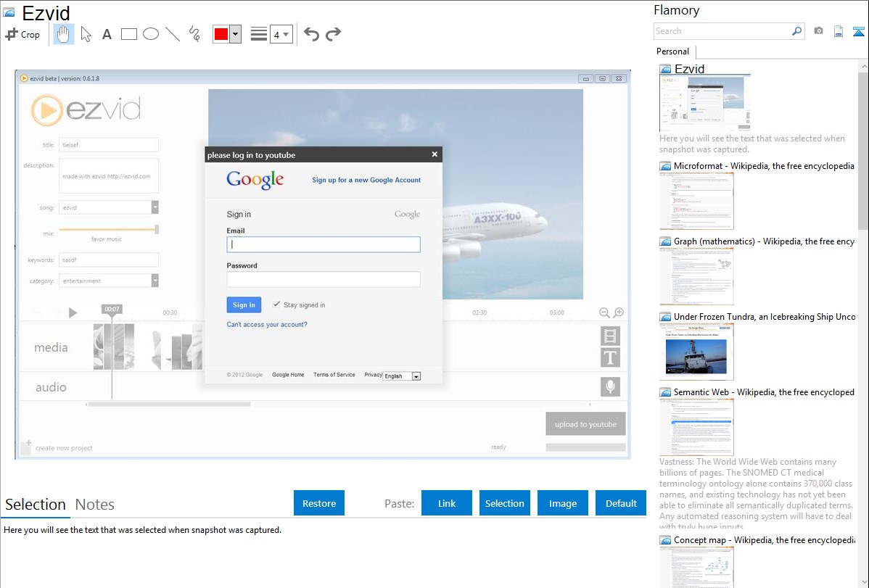The height and width of the screenshot is (588, 869).
Task: Pick the ellipse shape tool
Action: [x=151, y=34]
